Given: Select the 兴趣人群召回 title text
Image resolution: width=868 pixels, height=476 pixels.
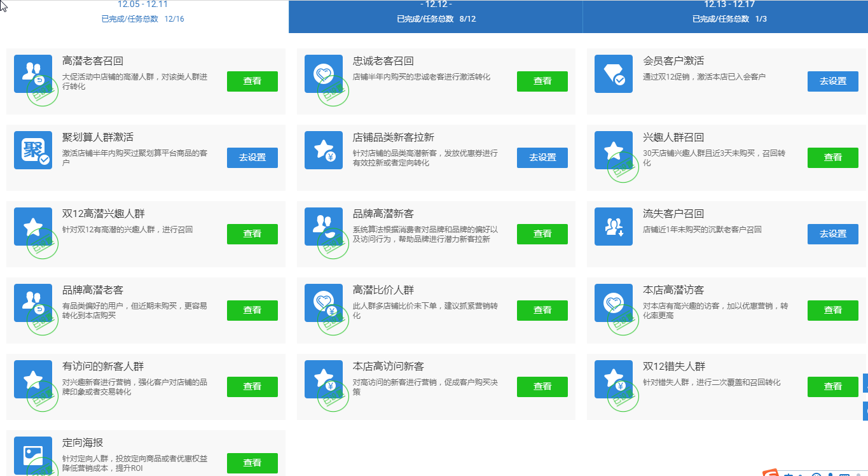Looking at the screenshot, I should [x=673, y=137].
